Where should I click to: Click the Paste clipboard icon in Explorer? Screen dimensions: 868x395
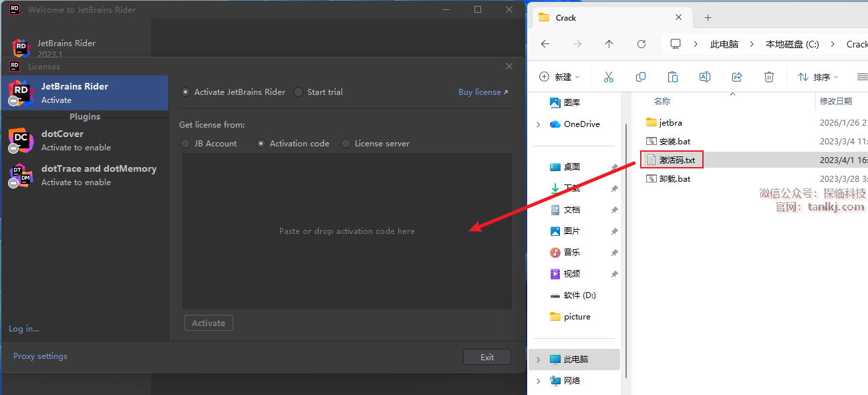tap(673, 77)
